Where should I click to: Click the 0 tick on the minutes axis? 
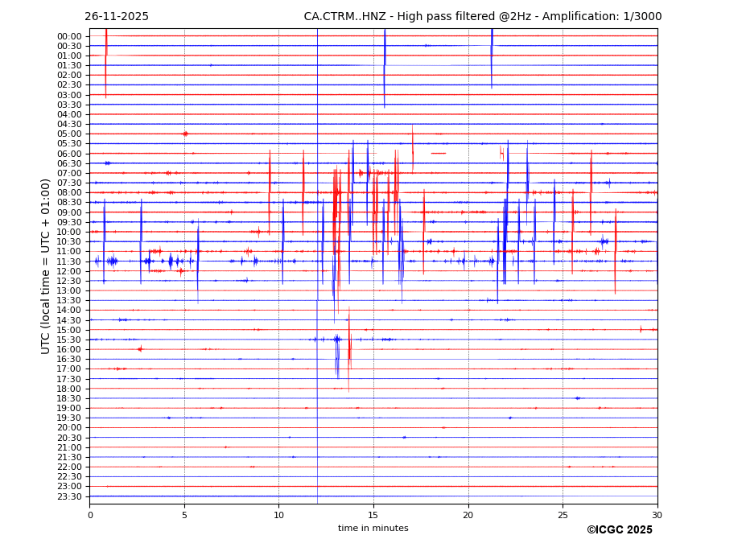pyautogui.click(x=90, y=515)
